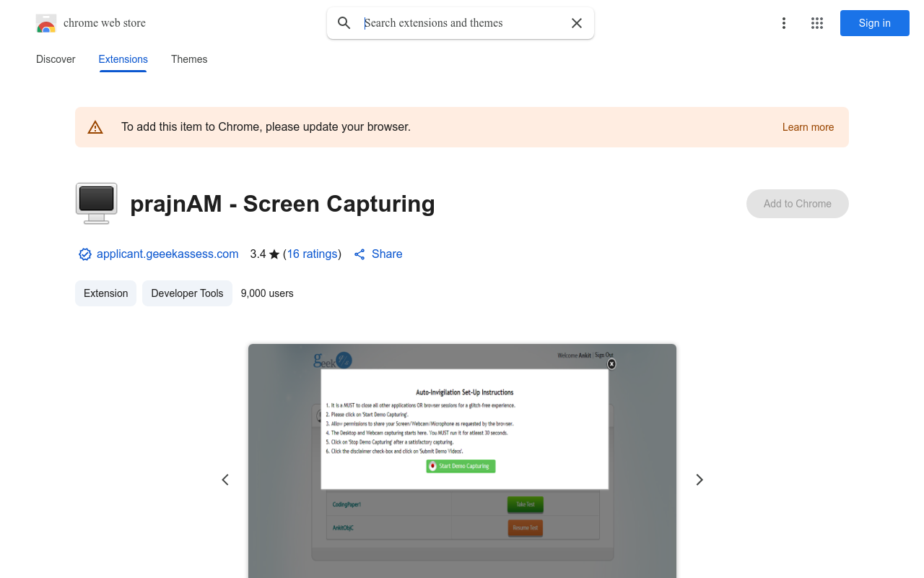Click the Share link
This screenshot has width=924, height=578.
click(x=387, y=254)
